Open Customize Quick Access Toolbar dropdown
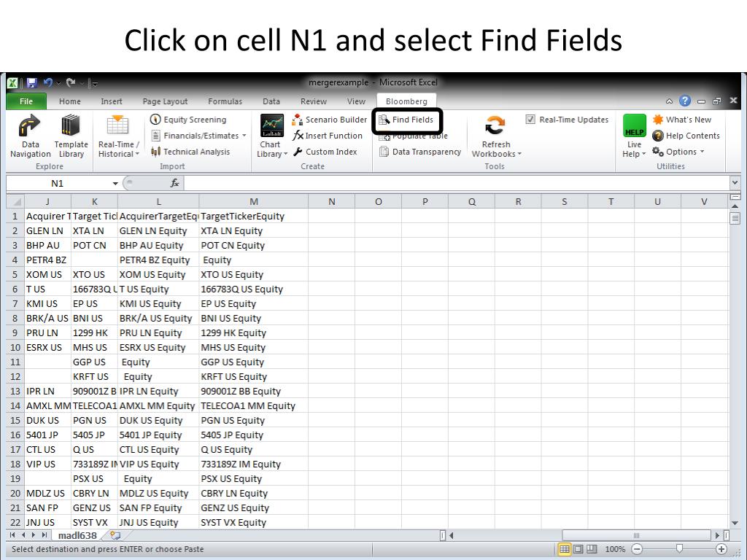The width and height of the screenshot is (747, 560). click(95, 83)
